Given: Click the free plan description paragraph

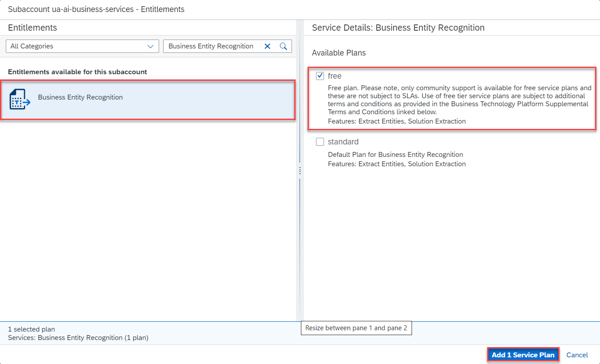Looking at the screenshot, I should pyautogui.click(x=460, y=100).
